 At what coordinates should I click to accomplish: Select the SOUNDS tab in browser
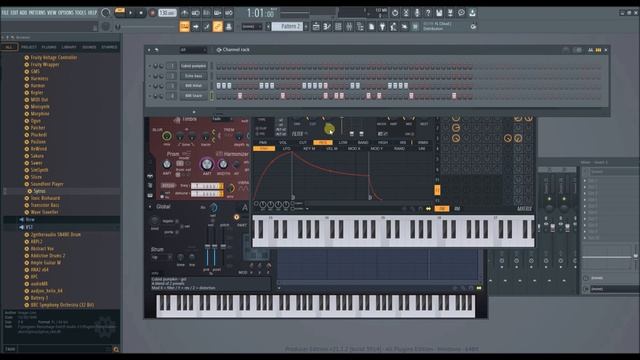pos(89,47)
